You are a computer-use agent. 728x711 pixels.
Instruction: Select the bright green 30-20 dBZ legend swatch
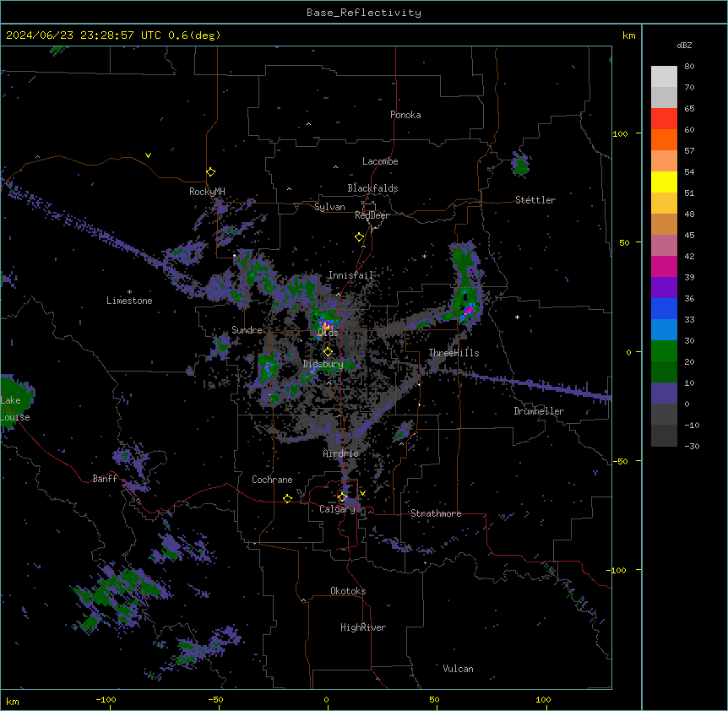tap(664, 351)
